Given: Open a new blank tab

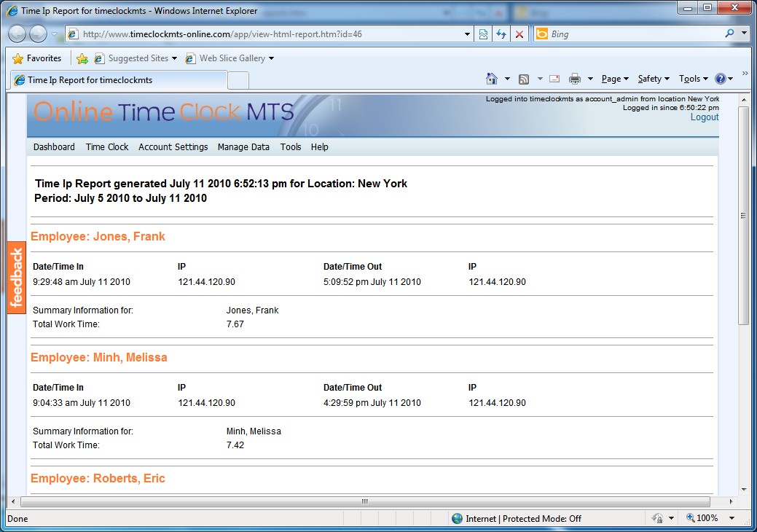Looking at the screenshot, I should [x=238, y=81].
